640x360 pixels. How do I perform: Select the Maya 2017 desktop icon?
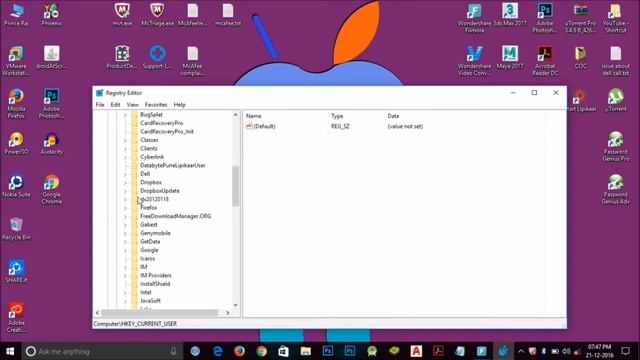509,57
